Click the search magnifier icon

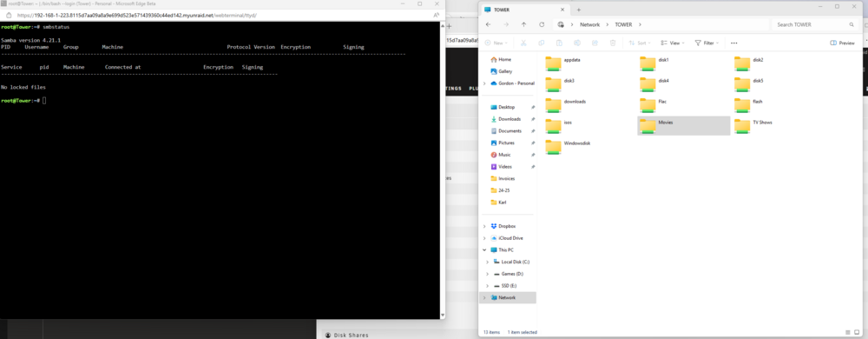point(852,25)
